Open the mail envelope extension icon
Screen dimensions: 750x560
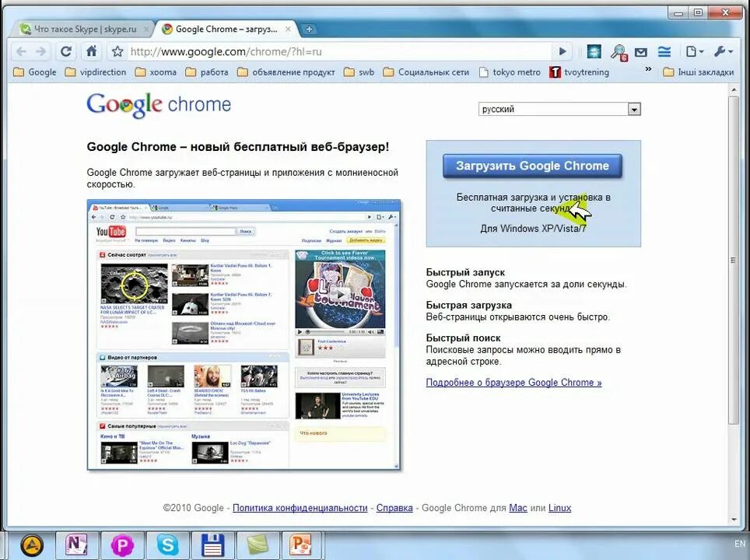click(641, 52)
